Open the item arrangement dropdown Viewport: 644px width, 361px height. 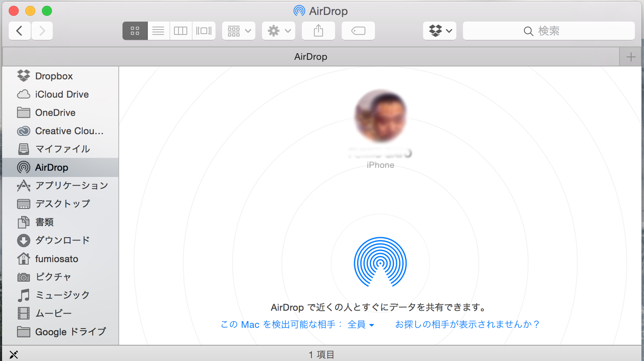pos(239,31)
